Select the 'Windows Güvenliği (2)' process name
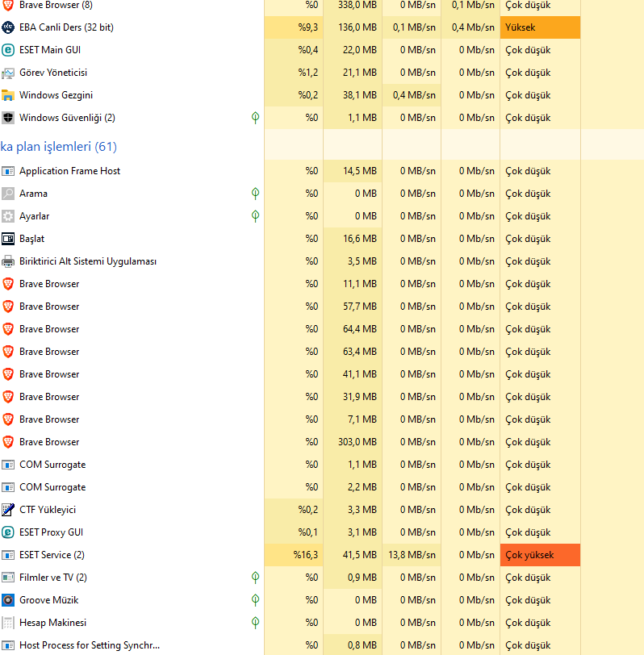 (x=67, y=118)
